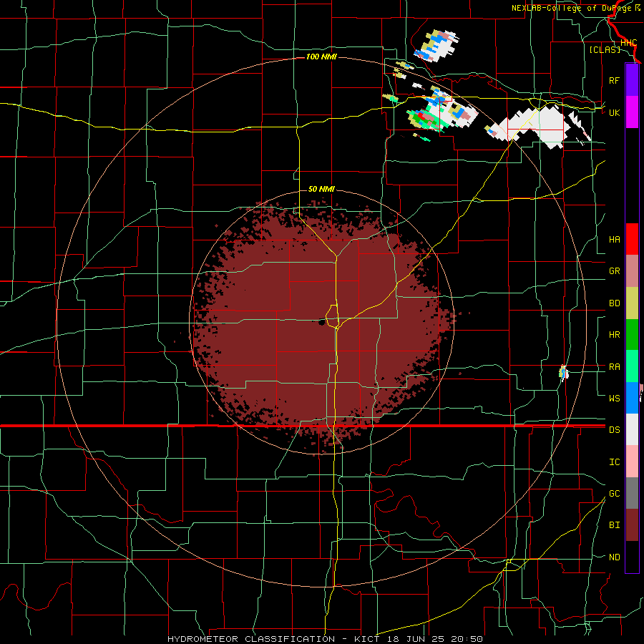Screen dimensions: 644x644
Task: Select the dark green HR legend swatch
Action: coord(632,335)
